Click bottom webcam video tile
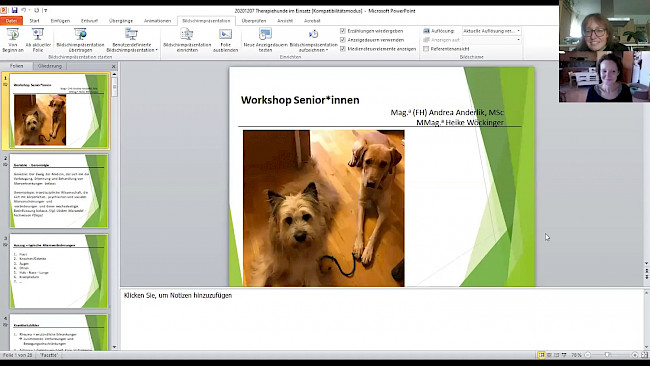Viewport: 650px width, 366px height. pos(604,77)
